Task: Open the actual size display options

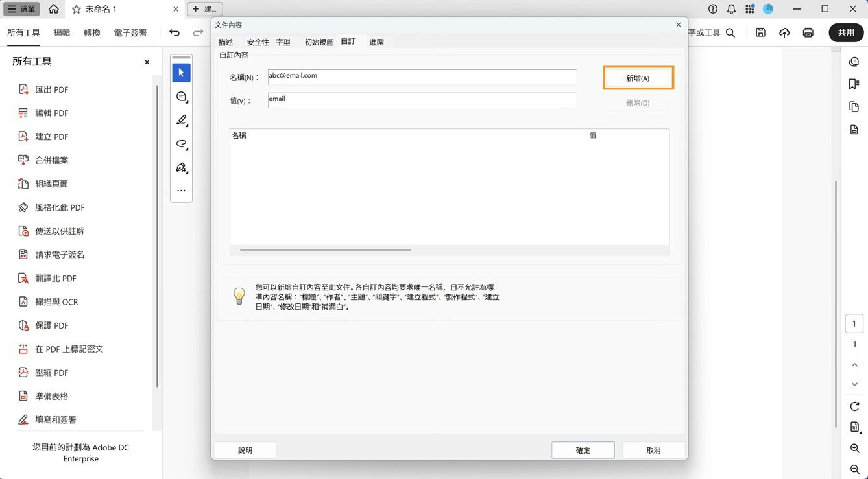Action: (854, 427)
